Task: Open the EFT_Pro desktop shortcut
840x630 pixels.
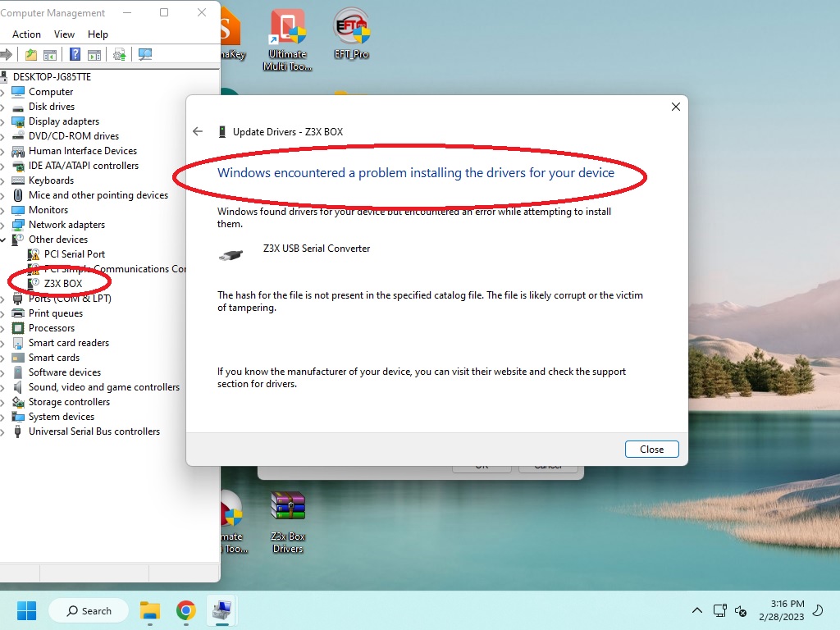Action: click(351, 33)
